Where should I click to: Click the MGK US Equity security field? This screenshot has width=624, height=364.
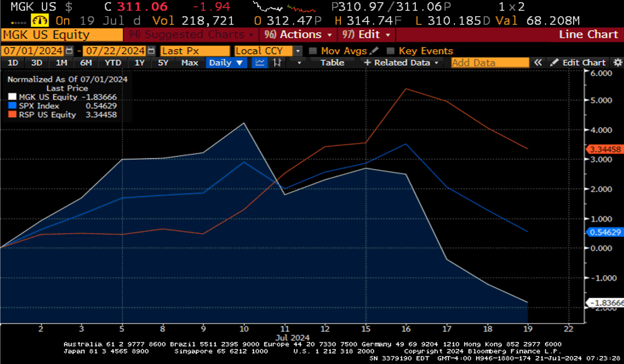pyautogui.click(x=62, y=35)
